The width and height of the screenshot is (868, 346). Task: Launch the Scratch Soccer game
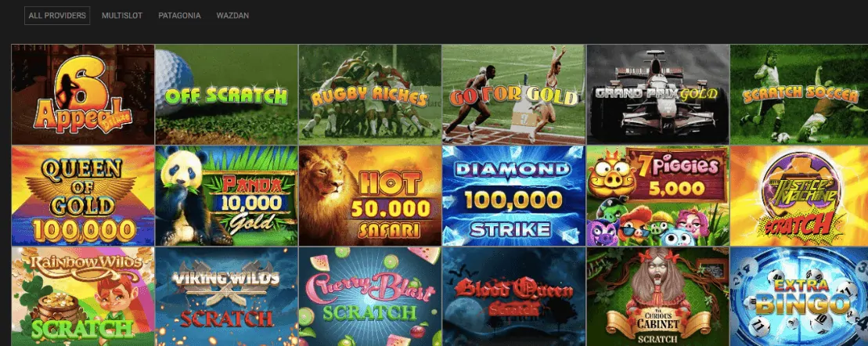point(799,95)
